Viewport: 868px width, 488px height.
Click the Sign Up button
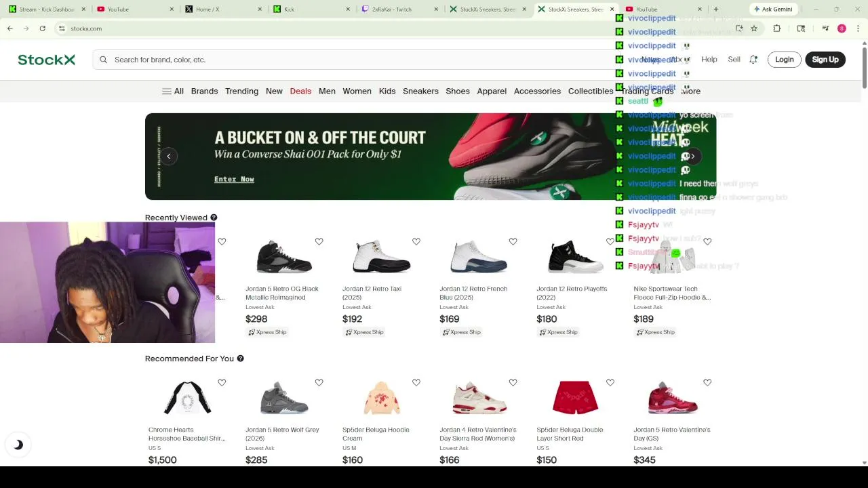[x=825, y=60]
